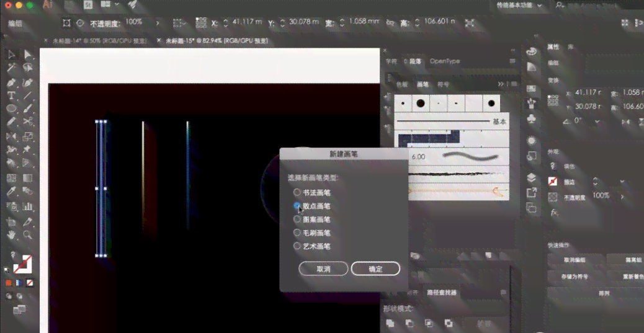Open rotation angle dropdown in Properties
The image size is (644, 333).
click(x=597, y=122)
